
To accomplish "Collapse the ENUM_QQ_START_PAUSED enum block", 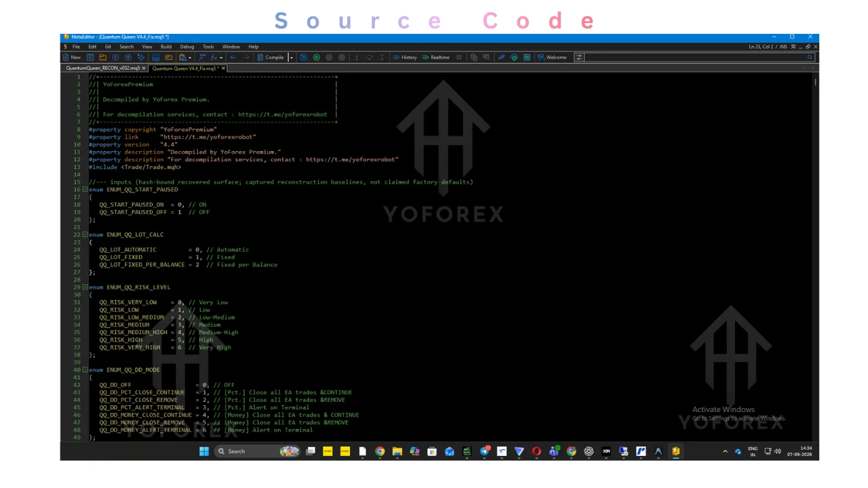I will 85,190.
